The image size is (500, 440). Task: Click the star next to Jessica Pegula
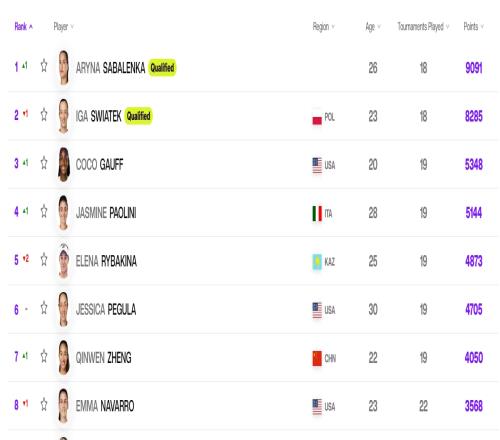point(44,308)
